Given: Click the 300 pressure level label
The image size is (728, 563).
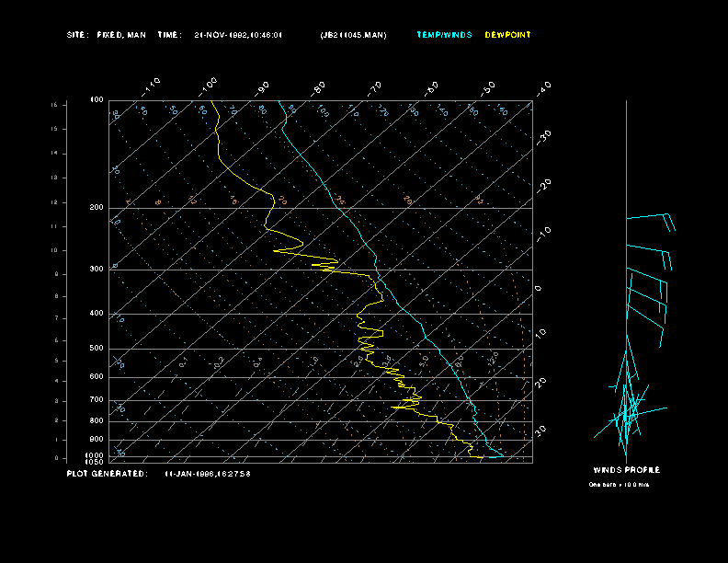Looking at the screenshot, I should pyautogui.click(x=97, y=270).
